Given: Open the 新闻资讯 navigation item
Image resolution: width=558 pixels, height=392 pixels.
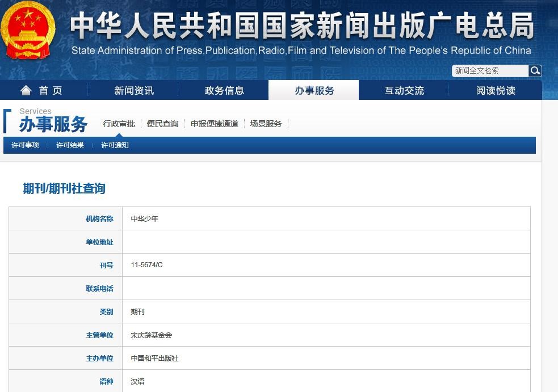Looking at the screenshot, I should pos(134,90).
